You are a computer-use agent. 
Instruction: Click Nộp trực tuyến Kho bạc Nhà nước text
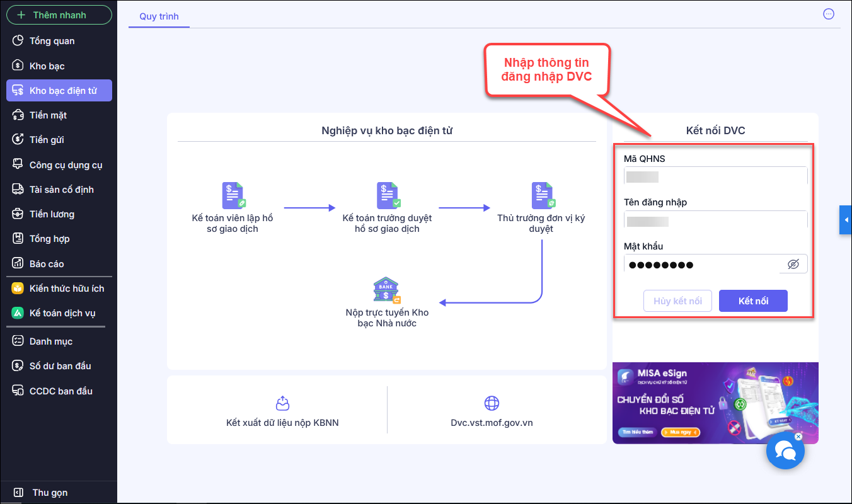click(387, 318)
